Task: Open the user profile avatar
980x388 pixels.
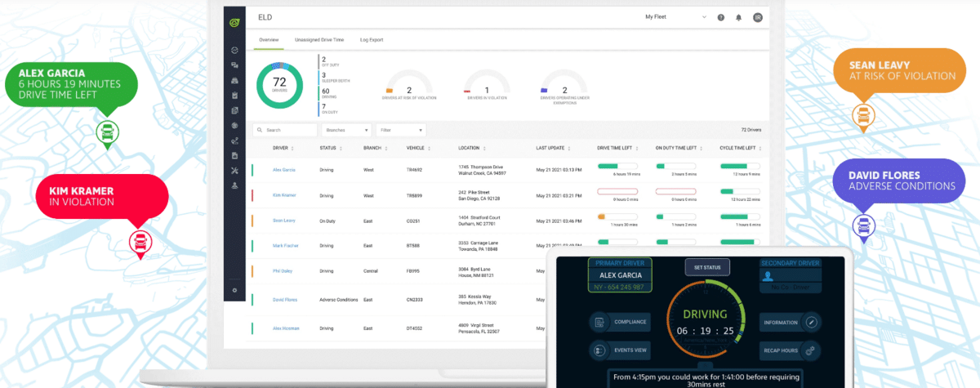Action: tap(758, 17)
